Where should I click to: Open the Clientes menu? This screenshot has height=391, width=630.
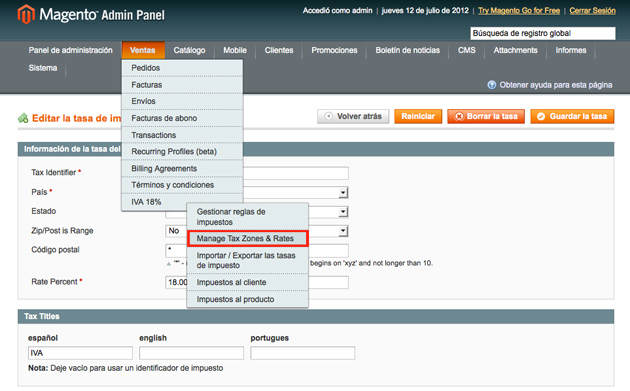pos(279,50)
